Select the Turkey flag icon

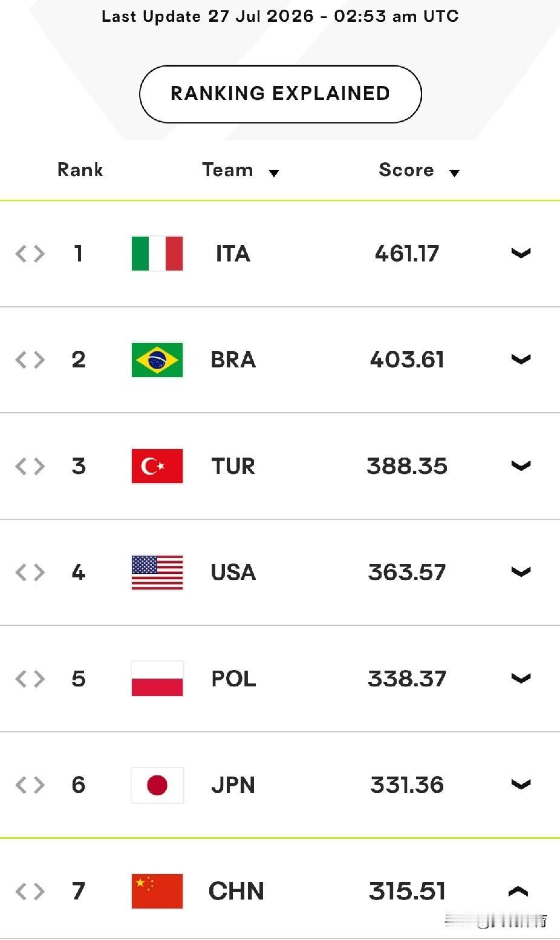[157, 466]
